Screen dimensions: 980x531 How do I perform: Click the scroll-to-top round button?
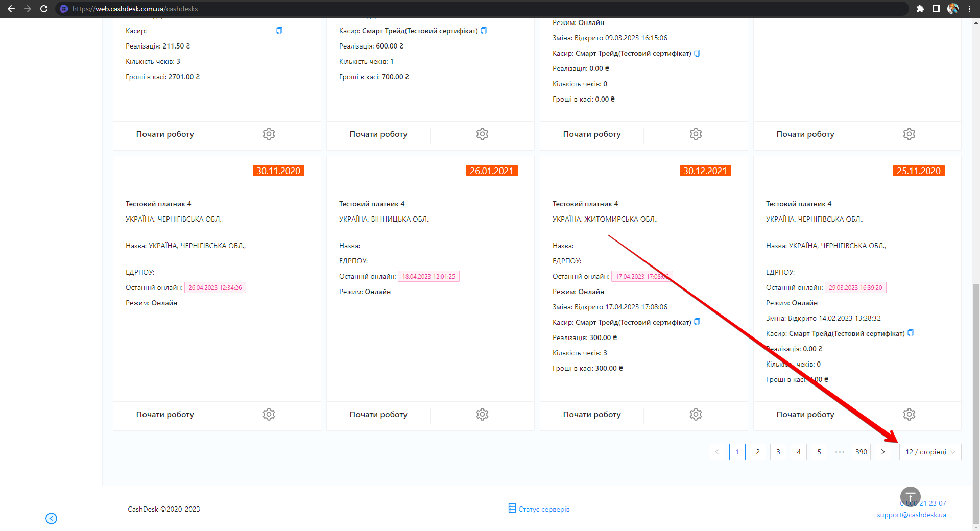pos(910,496)
